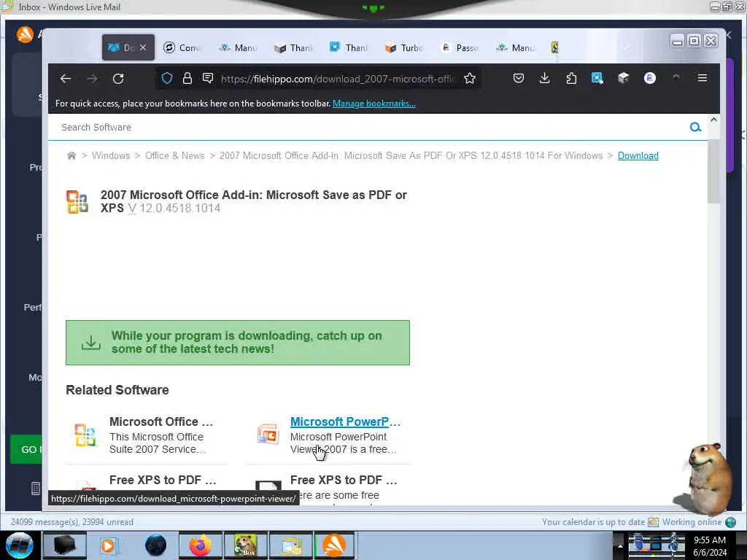Open media player taskbar icon

click(108, 545)
